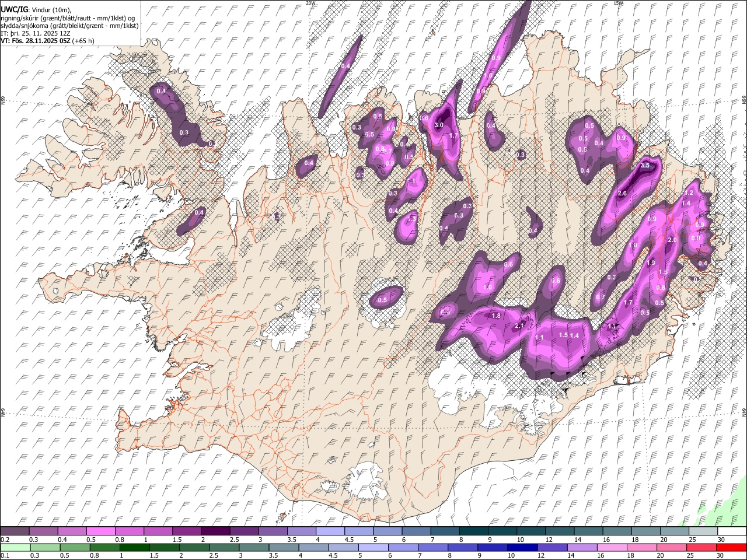Choose the 4 lavender swatch in the snow scale
Viewport: 747px width, 560px height.
[330, 531]
